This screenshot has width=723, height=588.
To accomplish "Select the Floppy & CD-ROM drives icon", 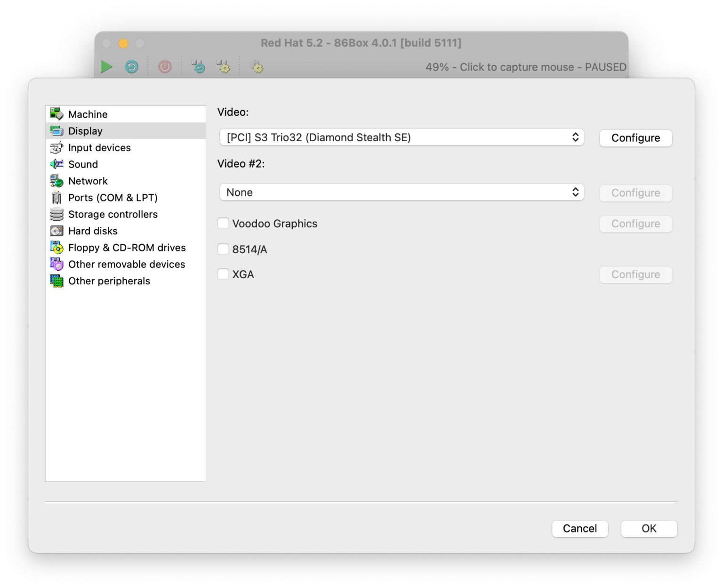I will click(x=56, y=247).
